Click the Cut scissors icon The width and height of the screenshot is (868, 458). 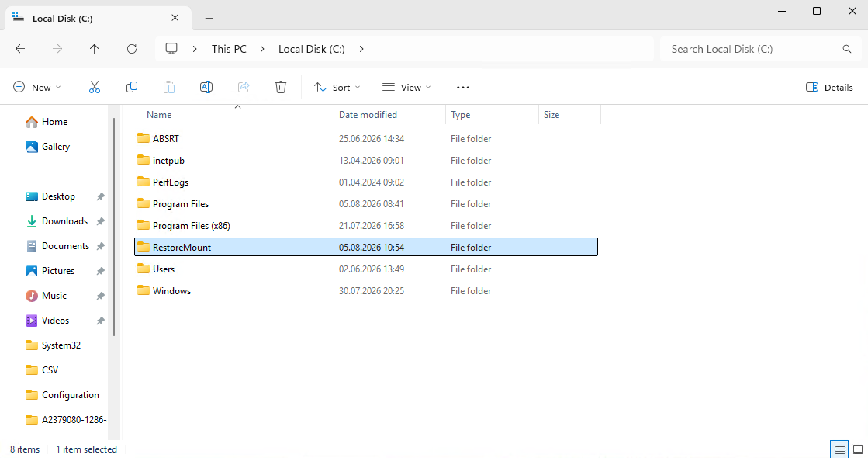click(x=95, y=87)
